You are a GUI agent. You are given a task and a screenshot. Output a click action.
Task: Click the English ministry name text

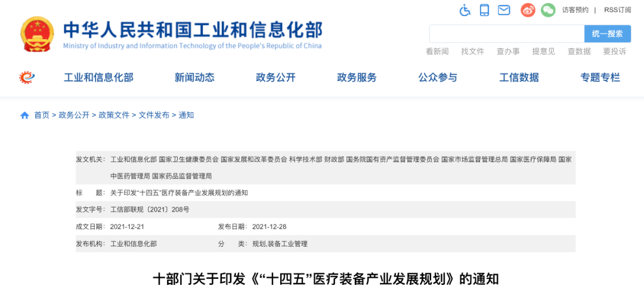pyautogui.click(x=192, y=45)
